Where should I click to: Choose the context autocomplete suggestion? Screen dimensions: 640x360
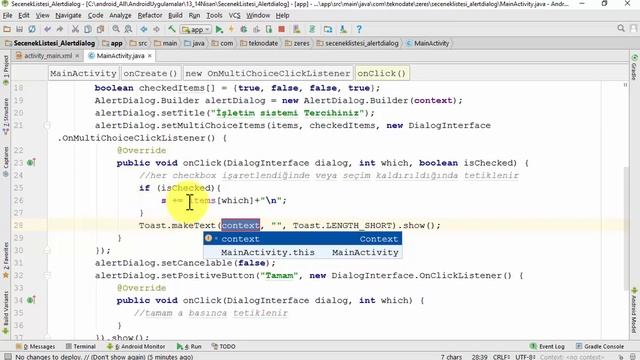click(x=303, y=239)
